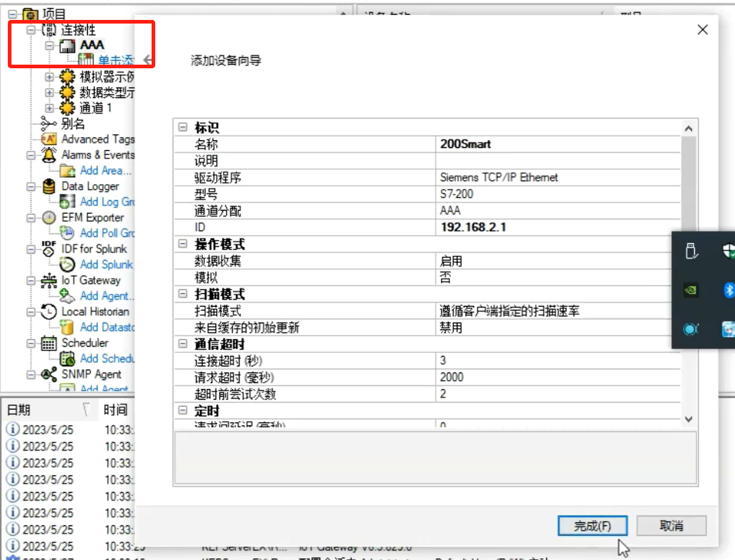The width and height of the screenshot is (735, 560).
Task: Click the 取消 button
Action: pyautogui.click(x=671, y=526)
